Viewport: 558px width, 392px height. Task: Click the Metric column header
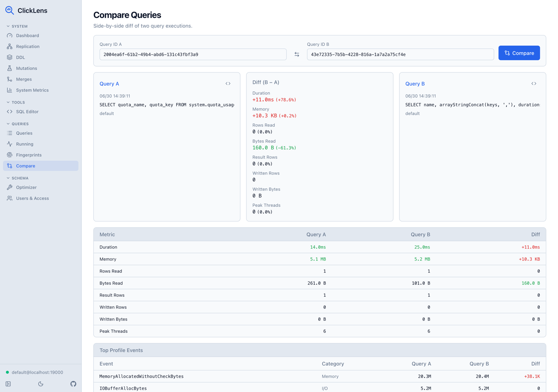click(107, 235)
